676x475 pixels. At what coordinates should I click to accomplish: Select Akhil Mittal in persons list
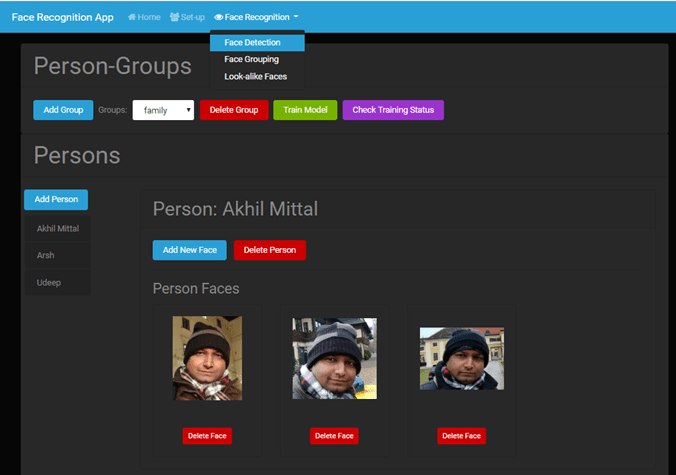click(x=58, y=229)
